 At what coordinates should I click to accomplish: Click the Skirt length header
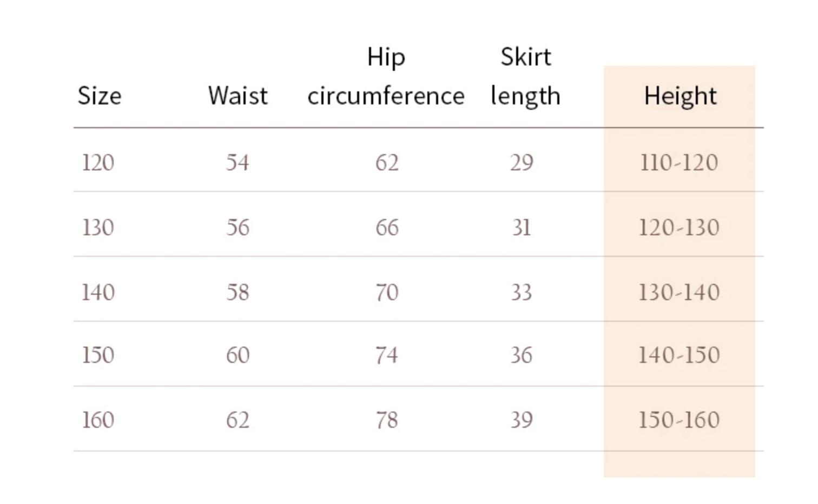point(525,77)
